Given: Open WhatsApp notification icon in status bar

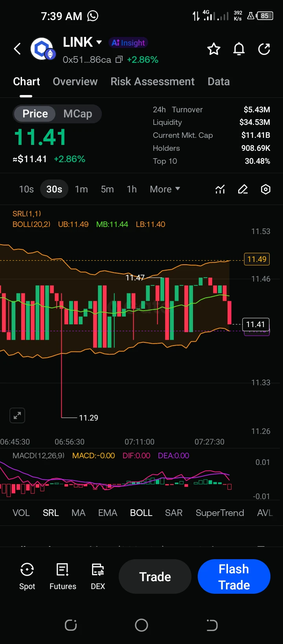Looking at the screenshot, I should coord(93,16).
